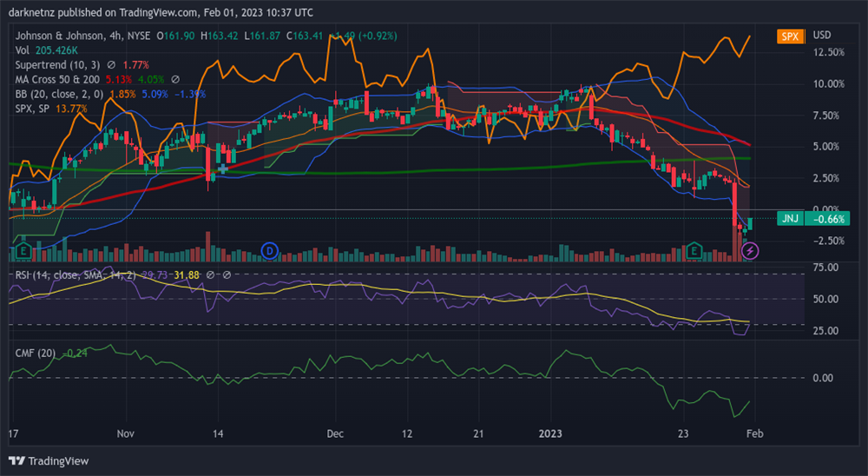Click the darknetnz author name
Image resolution: width=868 pixels, height=476 pixels.
click(x=33, y=12)
